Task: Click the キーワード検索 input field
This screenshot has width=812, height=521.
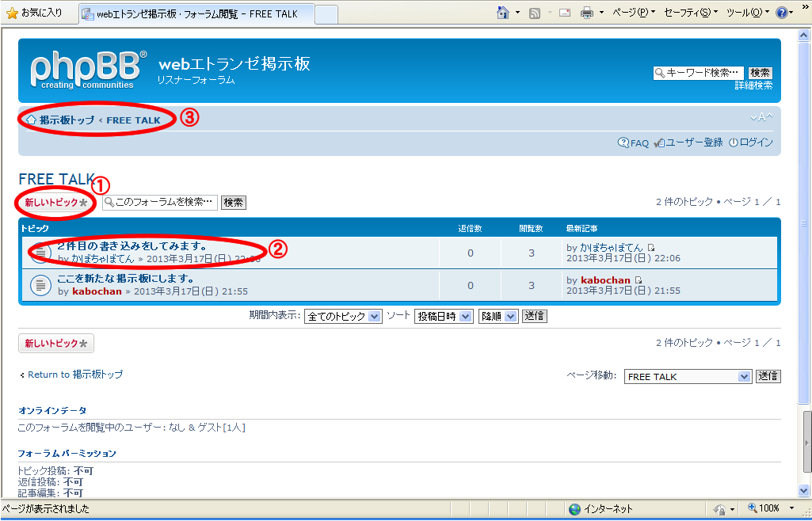Action: click(699, 72)
